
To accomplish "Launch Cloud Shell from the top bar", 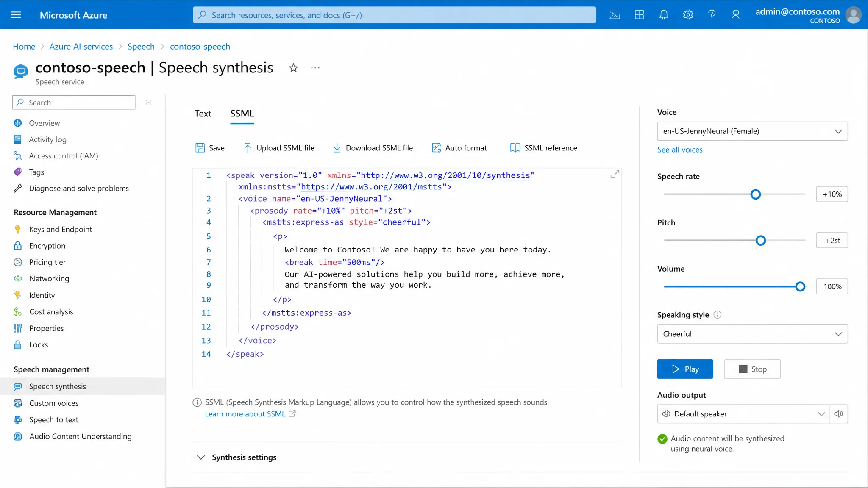I will tap(615, 15).
